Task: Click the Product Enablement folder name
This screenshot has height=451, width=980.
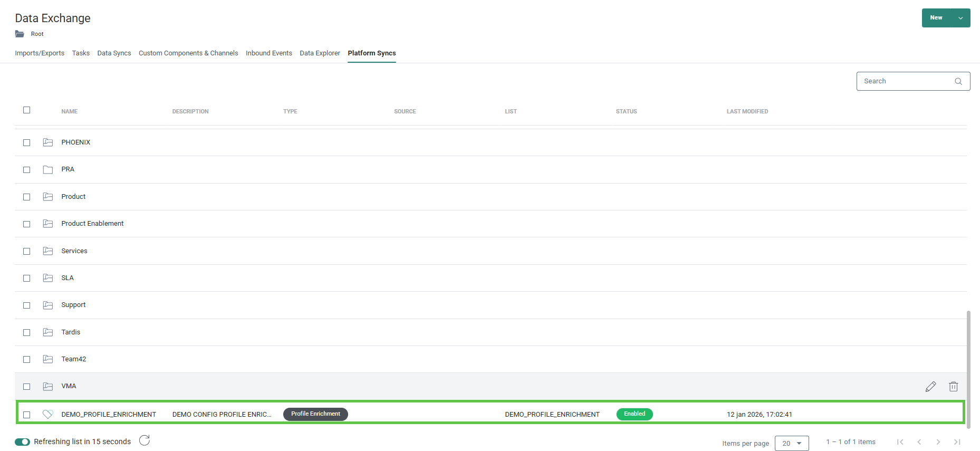Action: click(x=92, y=224)
